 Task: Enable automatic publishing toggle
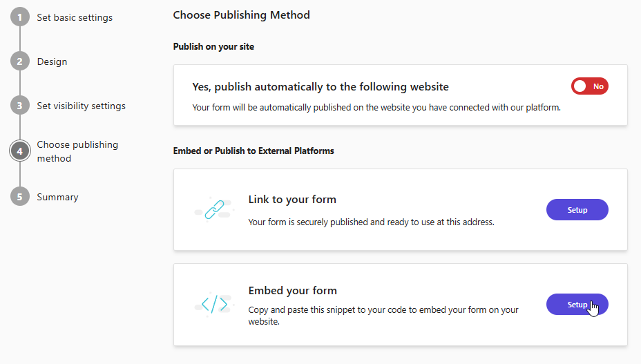click(x=589, y=86)
